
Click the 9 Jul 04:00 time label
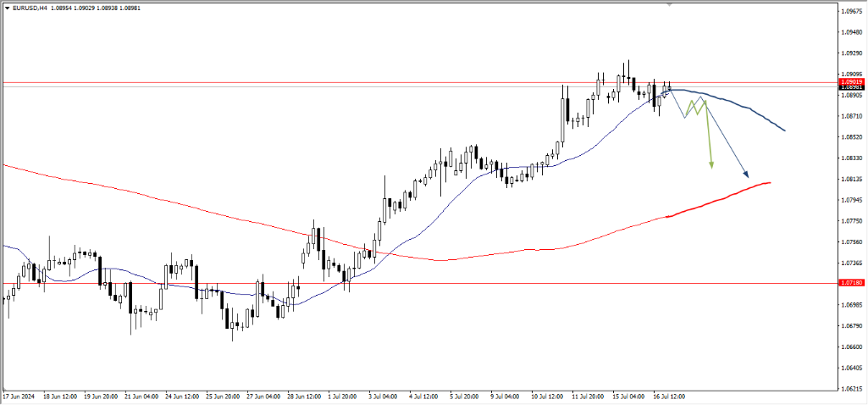[505, 396]
